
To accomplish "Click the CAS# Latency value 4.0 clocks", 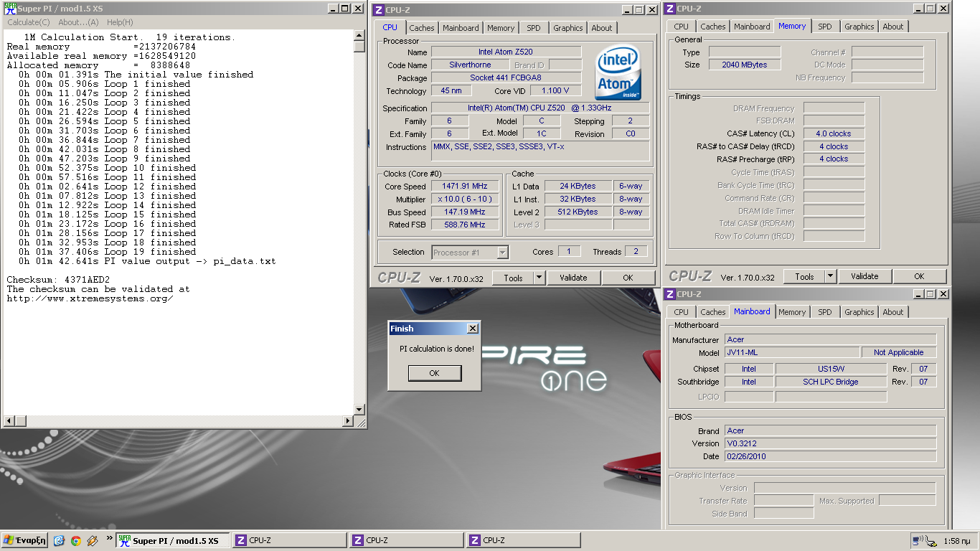I will [834, 133].
